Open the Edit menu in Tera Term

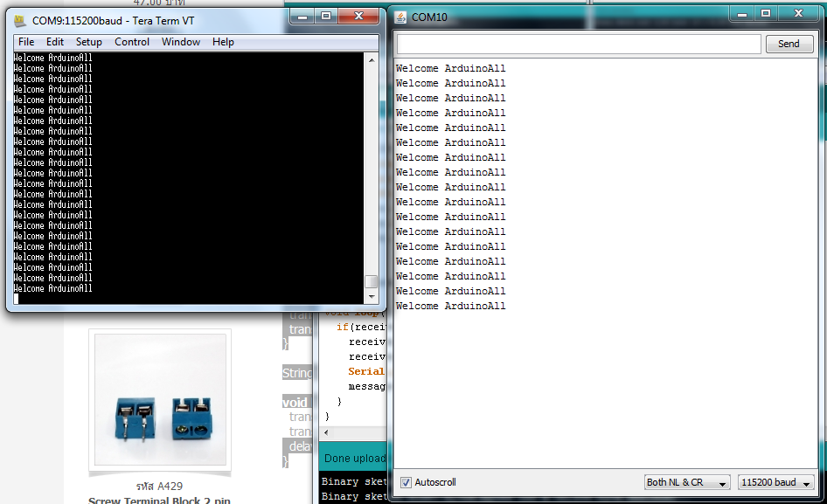(x=55, y=42)
